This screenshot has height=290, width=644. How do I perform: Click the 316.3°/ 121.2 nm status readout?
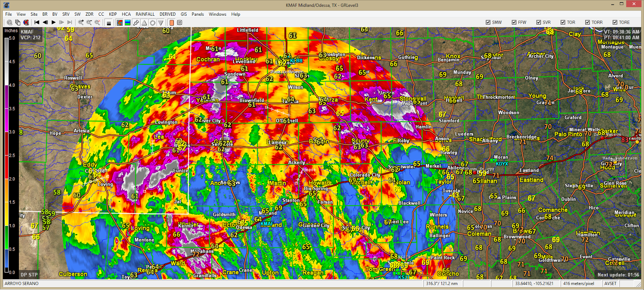coord(442,284)
